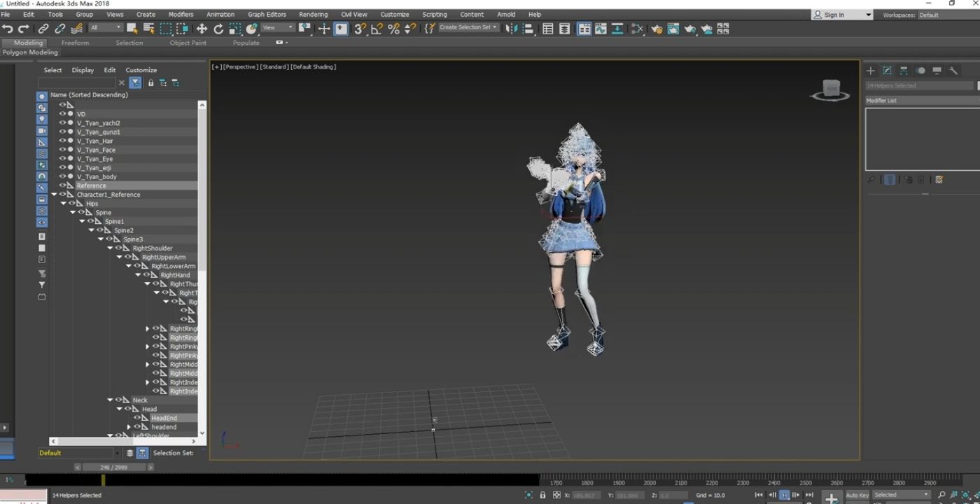Collapse the Spine1 tree node
The image size is (980, 504).
tap(82, 221)
